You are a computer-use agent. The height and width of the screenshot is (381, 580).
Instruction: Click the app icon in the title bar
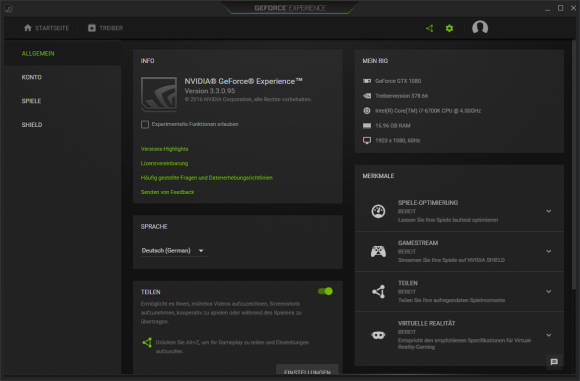(9, 9)
